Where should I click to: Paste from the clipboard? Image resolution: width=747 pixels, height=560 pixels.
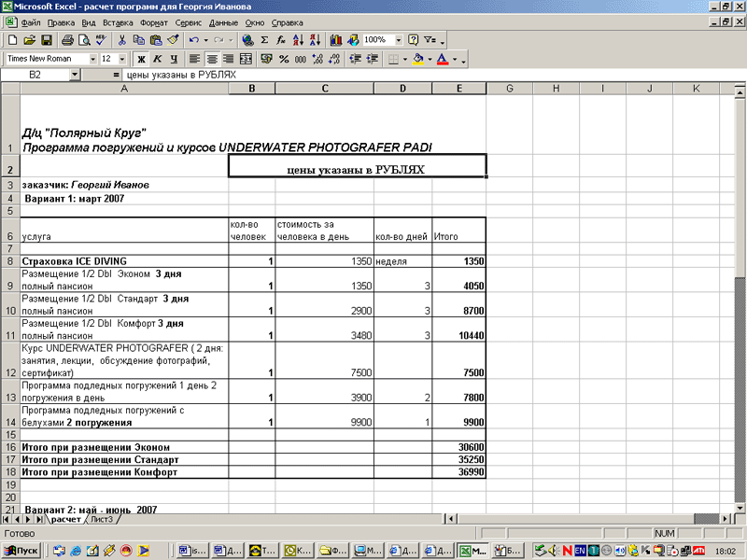pos(155,40)
